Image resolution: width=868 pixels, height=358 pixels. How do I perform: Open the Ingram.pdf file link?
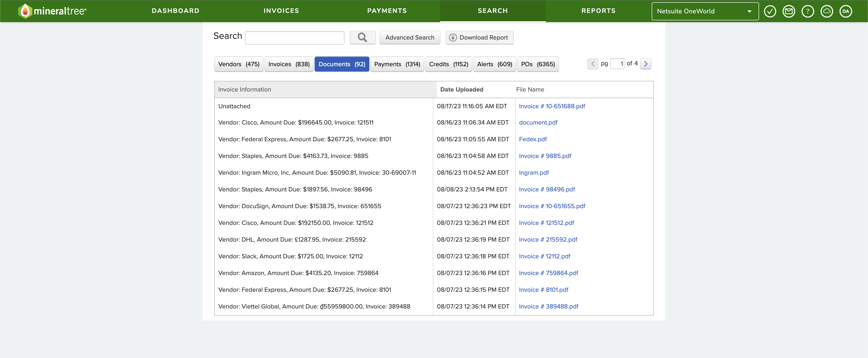coord(534,173)
